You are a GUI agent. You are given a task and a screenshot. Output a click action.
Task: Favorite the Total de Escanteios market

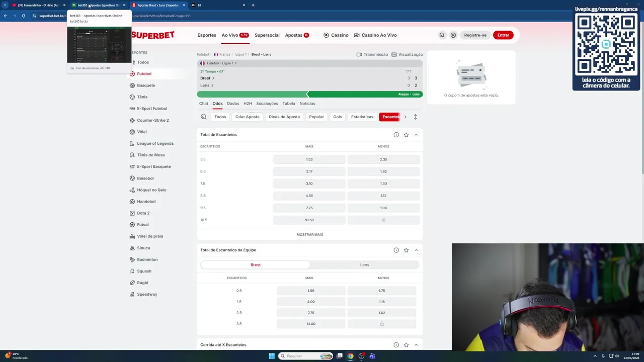tap(406, 135)
